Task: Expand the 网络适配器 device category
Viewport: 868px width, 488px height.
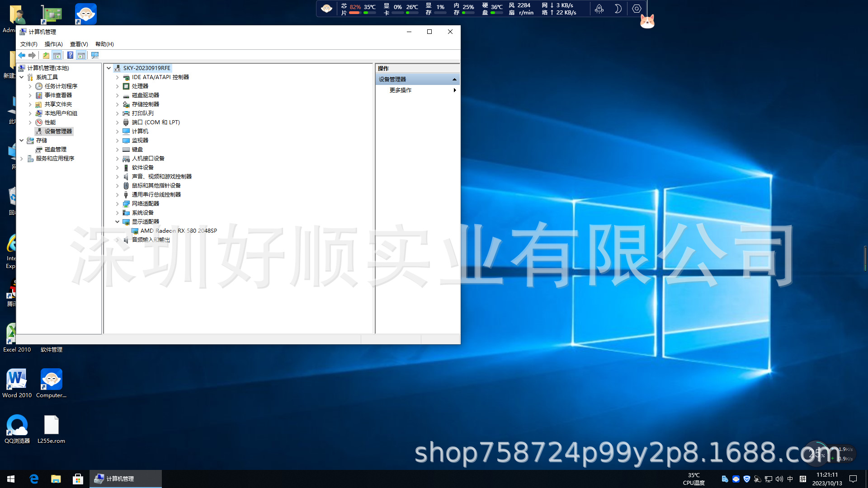Action: (x=118, y=204)
